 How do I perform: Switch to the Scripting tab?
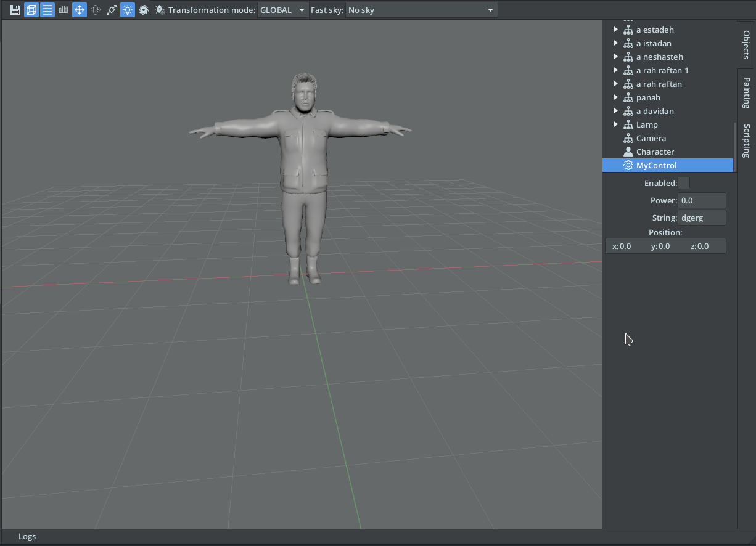(x=746, y=141)
